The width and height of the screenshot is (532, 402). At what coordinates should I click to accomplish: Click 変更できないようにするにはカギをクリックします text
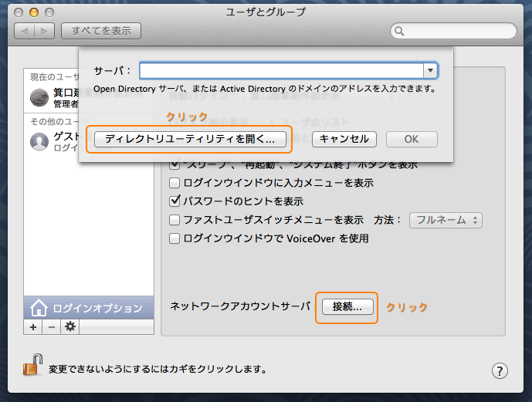[x=158, y=369]
